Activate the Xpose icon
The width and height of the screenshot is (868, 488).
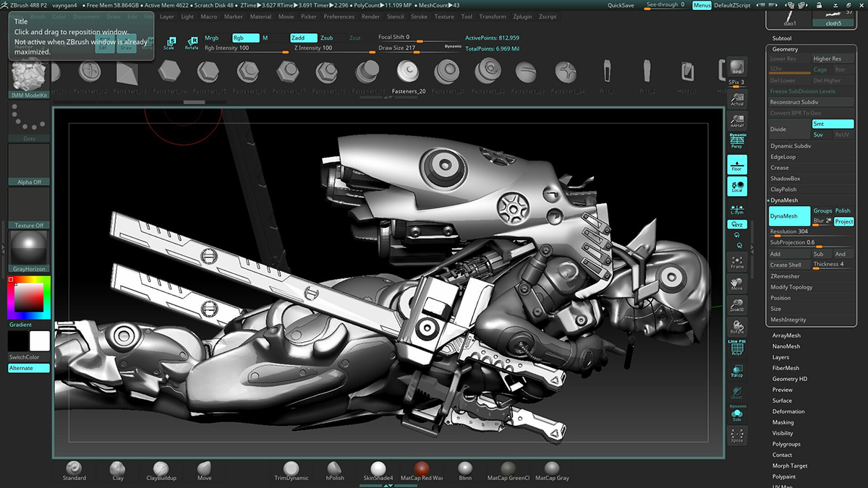[737, 435]
